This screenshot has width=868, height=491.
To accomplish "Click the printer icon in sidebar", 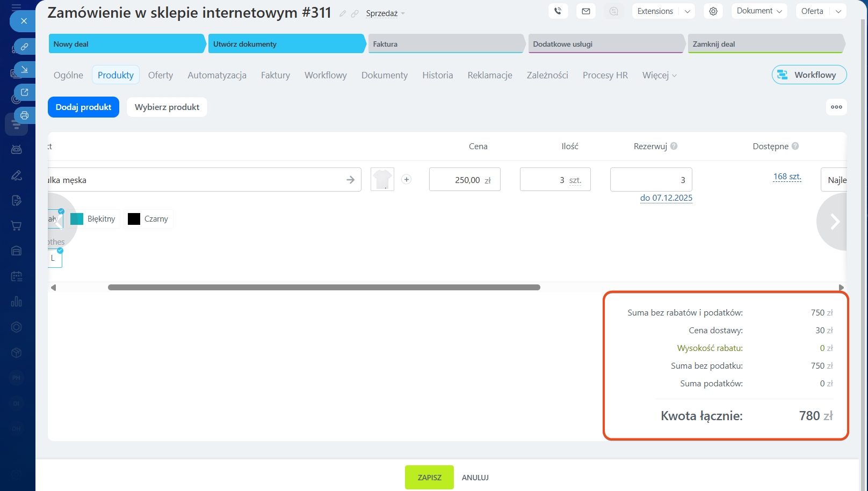I will (x=24, y=115).
